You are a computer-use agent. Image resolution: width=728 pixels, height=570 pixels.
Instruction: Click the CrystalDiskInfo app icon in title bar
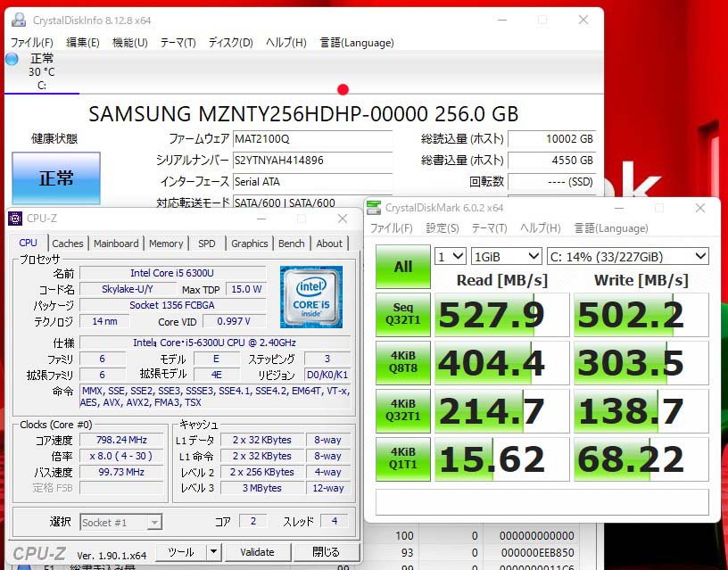pos(19,20)
